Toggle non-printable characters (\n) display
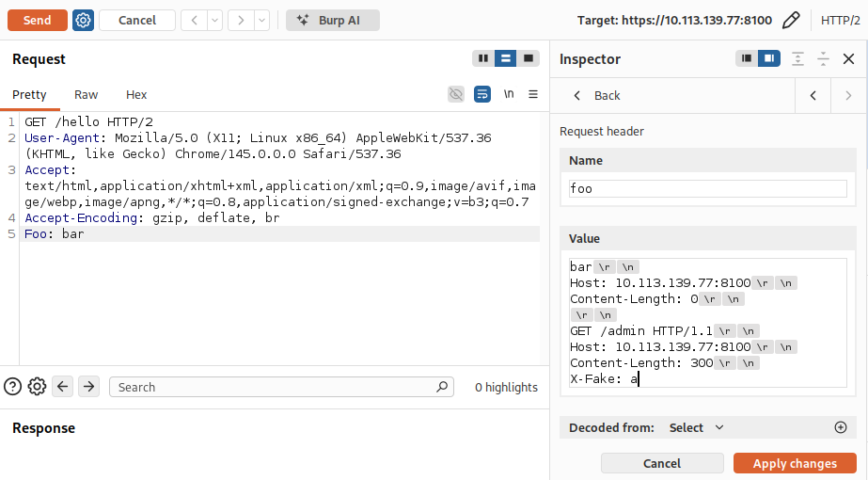Image resolution: width=868 pixels, height=480 pixels. pyautogui.click(x=508, y=94)
